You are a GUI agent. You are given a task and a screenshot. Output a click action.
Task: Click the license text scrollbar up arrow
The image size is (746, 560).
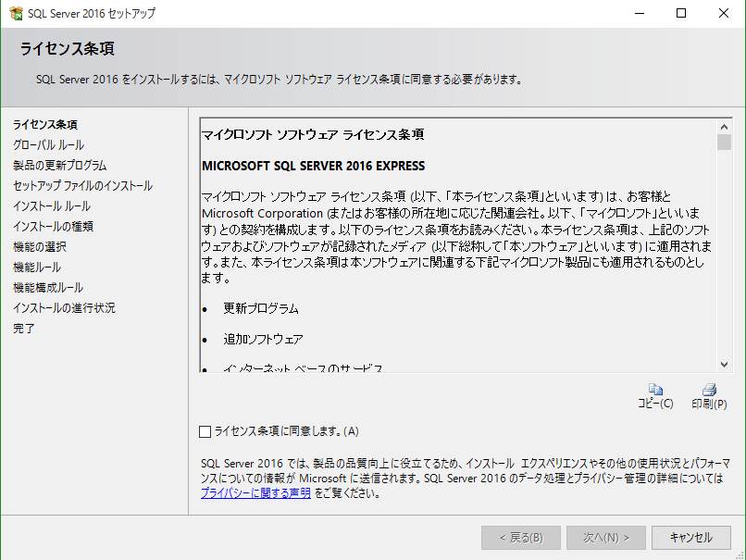[x=724, y=125]
